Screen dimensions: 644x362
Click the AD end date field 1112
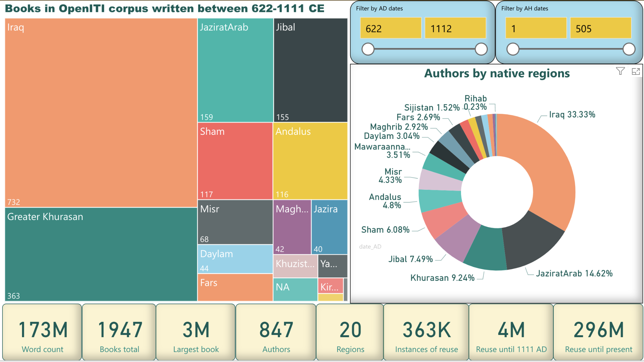coord(455,28)
